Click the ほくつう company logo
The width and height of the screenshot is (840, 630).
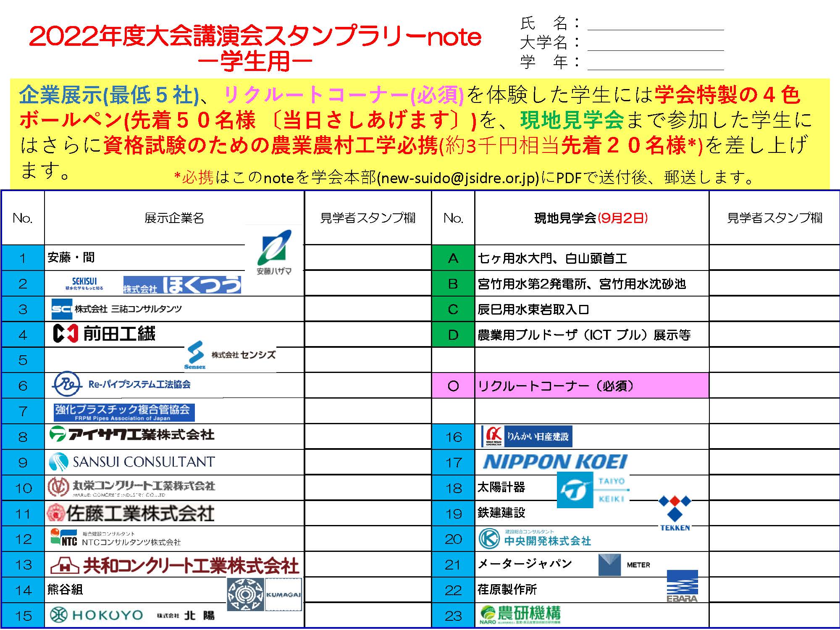click(182, 285)
